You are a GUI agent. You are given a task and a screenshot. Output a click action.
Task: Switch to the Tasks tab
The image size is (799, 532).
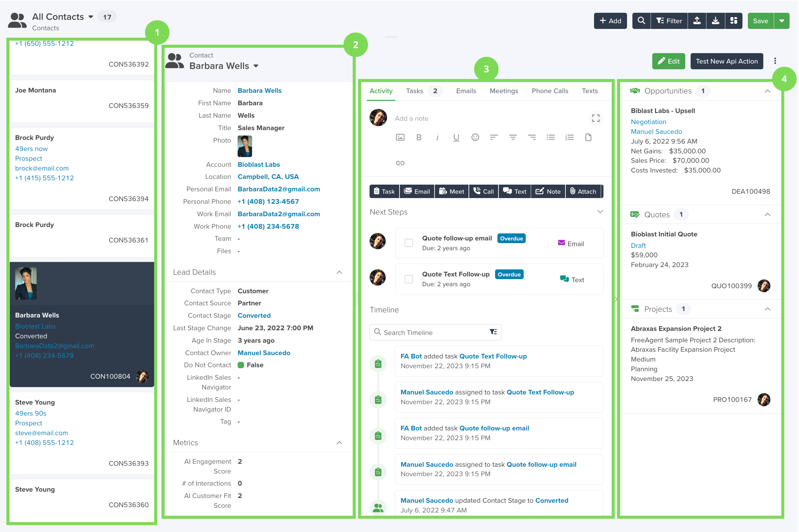pyautogui.click(x=423, y=91)
